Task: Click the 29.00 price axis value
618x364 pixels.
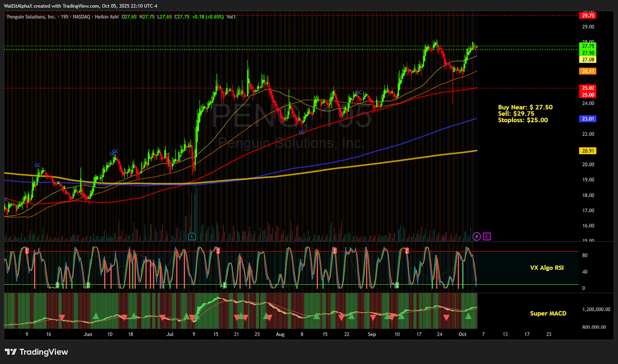Action: pos(588,27)
